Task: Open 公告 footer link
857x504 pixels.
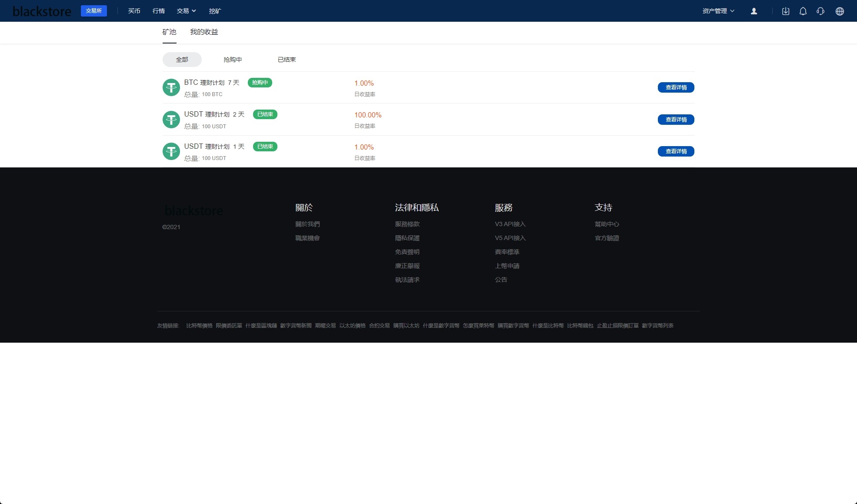Action: (x=501, y=280)
